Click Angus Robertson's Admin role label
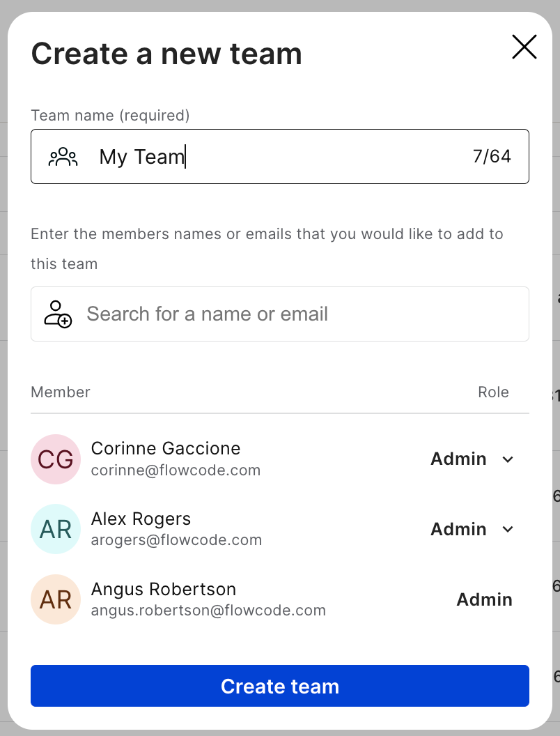This screenshot has width=560, height=736. 485,599
